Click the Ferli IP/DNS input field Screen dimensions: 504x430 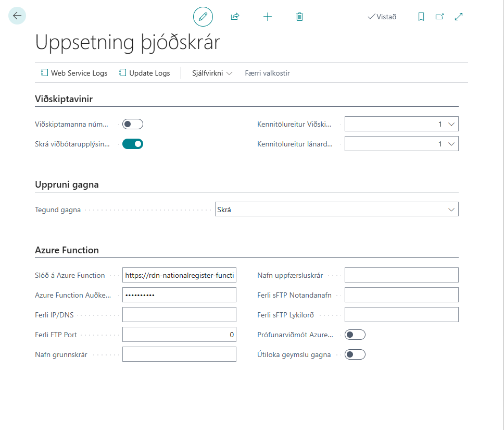(179, 315)
